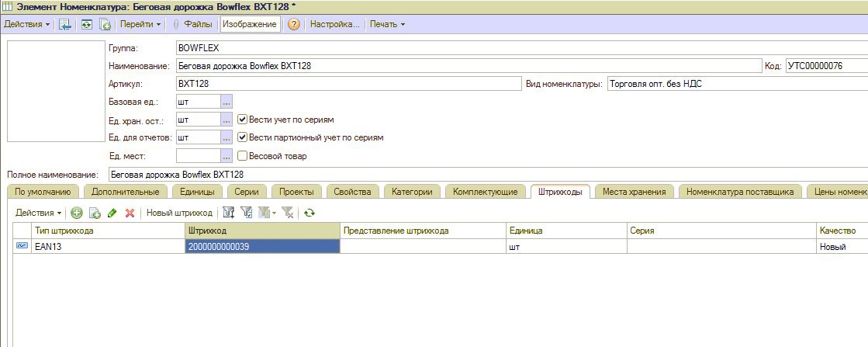The height and width of the screenshot is (347, 868).
Task: Edit the current barcode with the pencil icon
Action: (112, 213)
